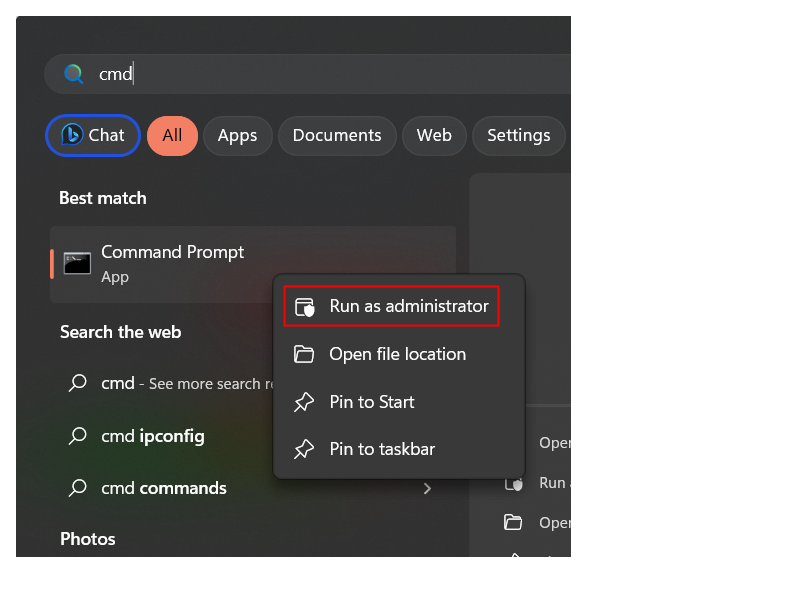Click the search icon beside cmd ipconfig
The width and height of the screenshot is (800, 600).
click(78, 436)
